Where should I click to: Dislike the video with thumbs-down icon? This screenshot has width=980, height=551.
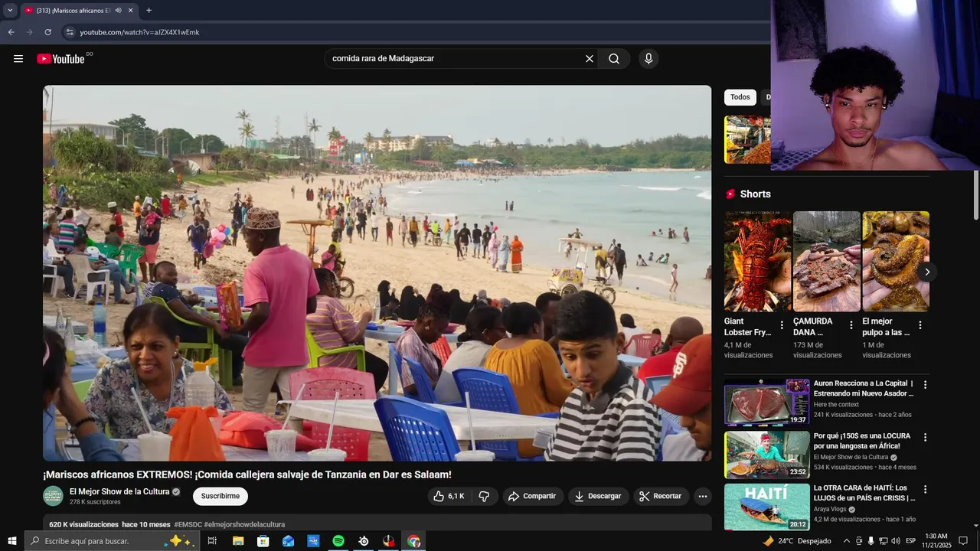click(x=484, y=496)
